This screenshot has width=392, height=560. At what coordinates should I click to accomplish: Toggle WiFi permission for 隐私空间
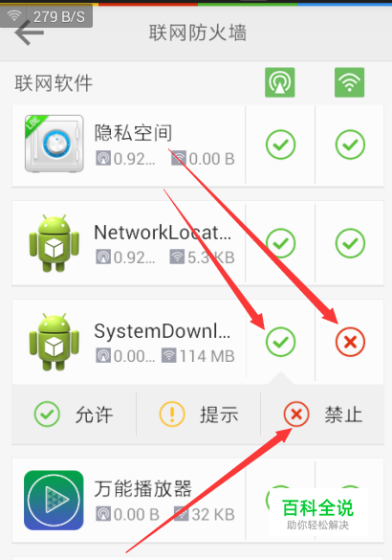[x=350, y=145]
